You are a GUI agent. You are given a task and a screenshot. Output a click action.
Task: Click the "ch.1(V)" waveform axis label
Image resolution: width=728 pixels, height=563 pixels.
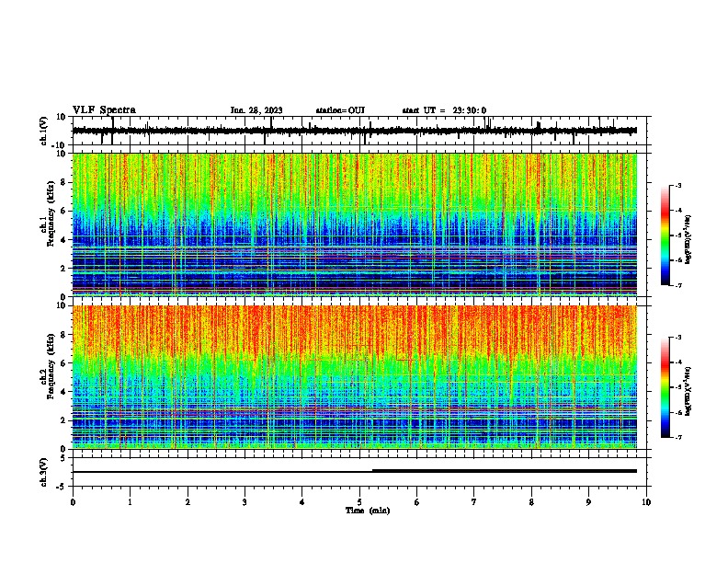point(44,131)
